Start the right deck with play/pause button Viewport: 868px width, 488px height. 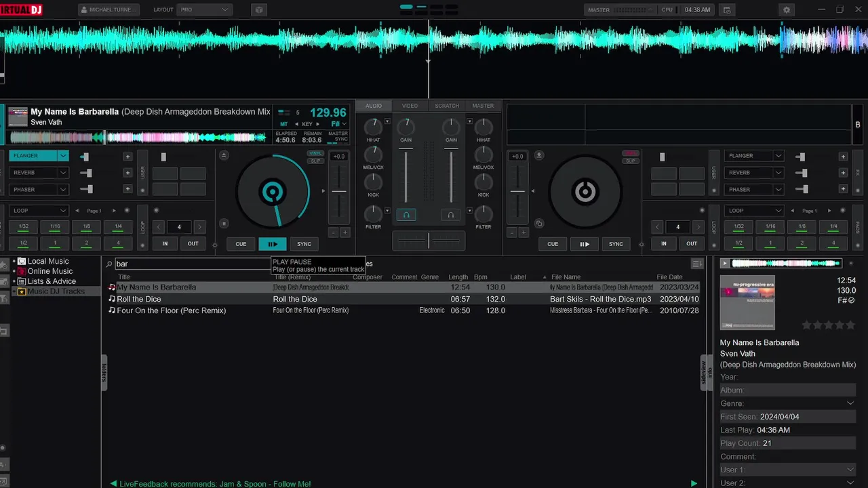tap(585, 244)
